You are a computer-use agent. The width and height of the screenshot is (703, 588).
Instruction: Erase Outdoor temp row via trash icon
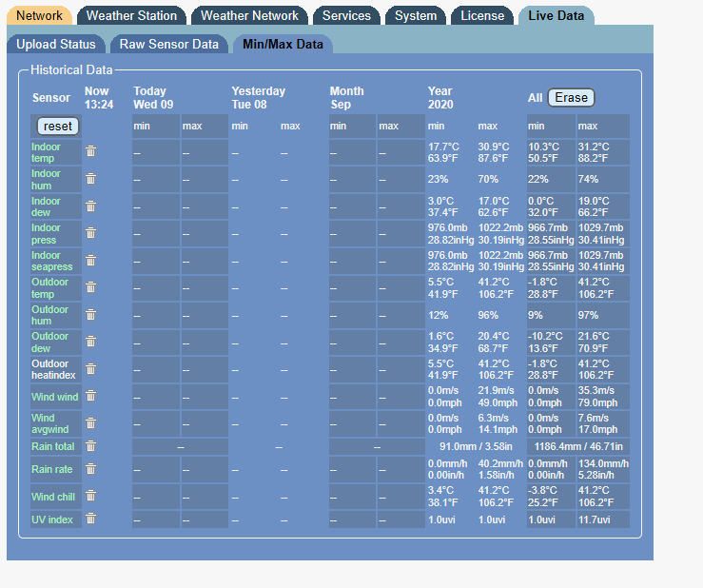point(90,287)
